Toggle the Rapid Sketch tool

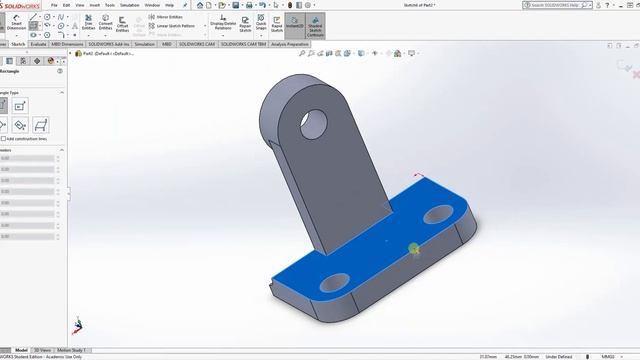click(277, 24)
